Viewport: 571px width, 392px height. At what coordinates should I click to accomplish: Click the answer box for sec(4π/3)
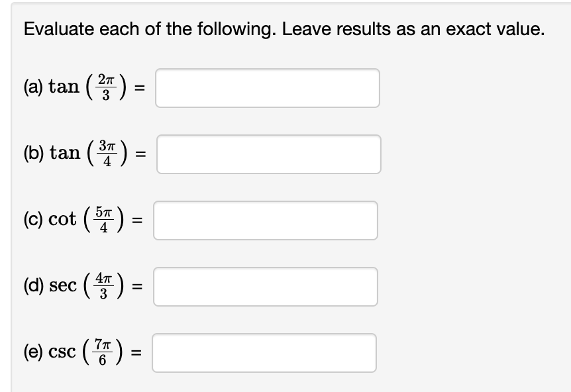tap(264, 287)
